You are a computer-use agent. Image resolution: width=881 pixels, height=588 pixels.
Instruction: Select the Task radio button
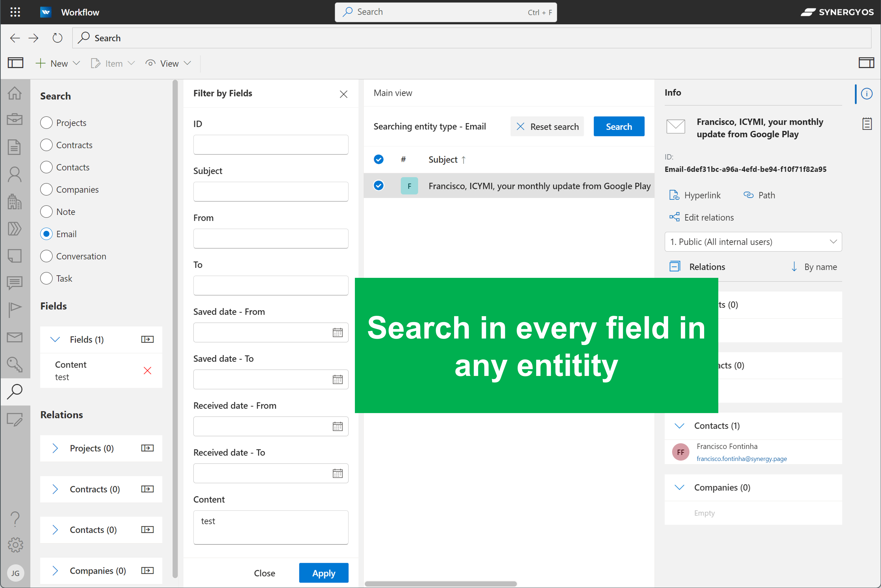46,278
